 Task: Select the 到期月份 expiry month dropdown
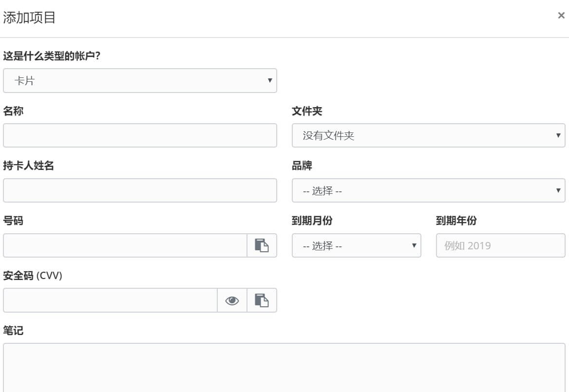[x=356, y=245]
